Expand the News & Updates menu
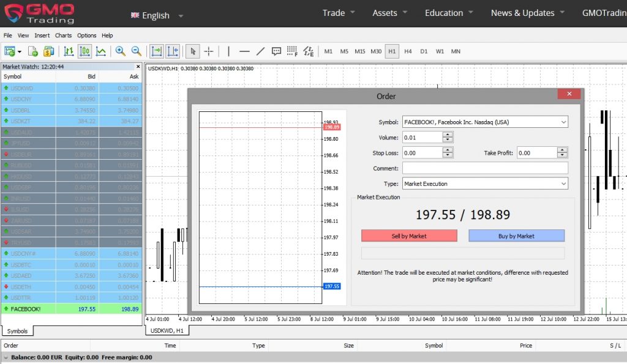Screen dimensions: 627x364 pos(528,13)
